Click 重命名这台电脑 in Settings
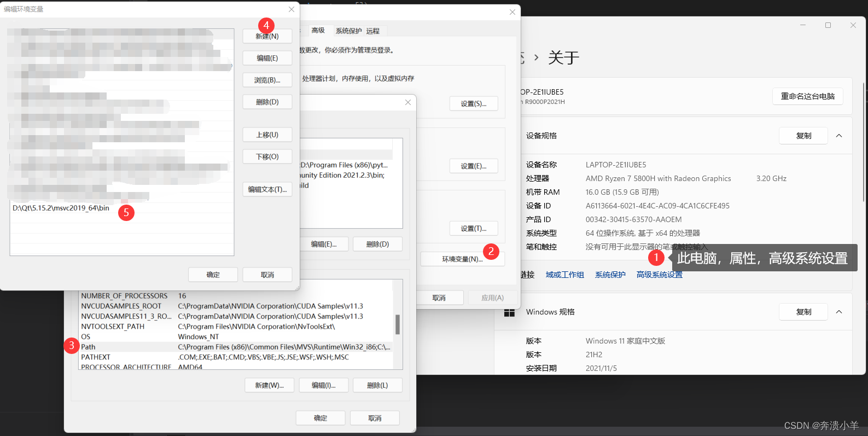Image resolution: width=868 pixels, height=436 pixels. pyautogui.click(x=808, y=96)
